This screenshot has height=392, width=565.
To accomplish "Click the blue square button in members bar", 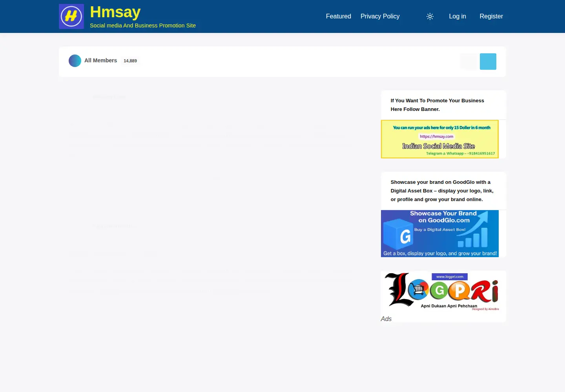I will tap(488, 62).
